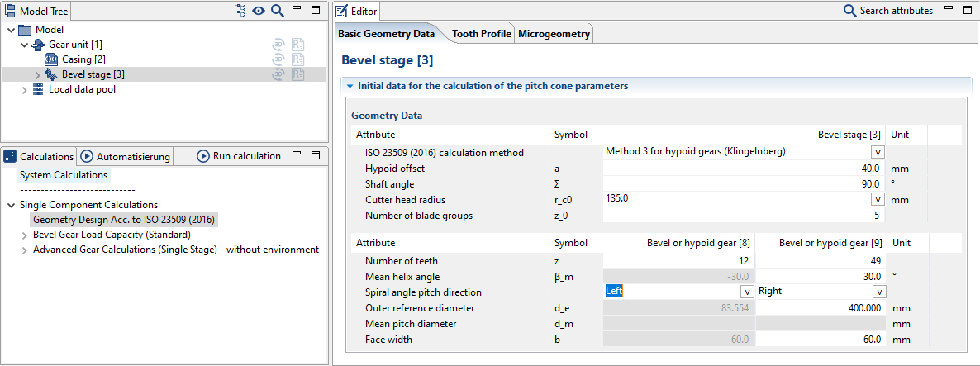980x366 pixels.
Task: Expand Bevel Gear Load Capacity (Standard)
Action: coord(24,235)
